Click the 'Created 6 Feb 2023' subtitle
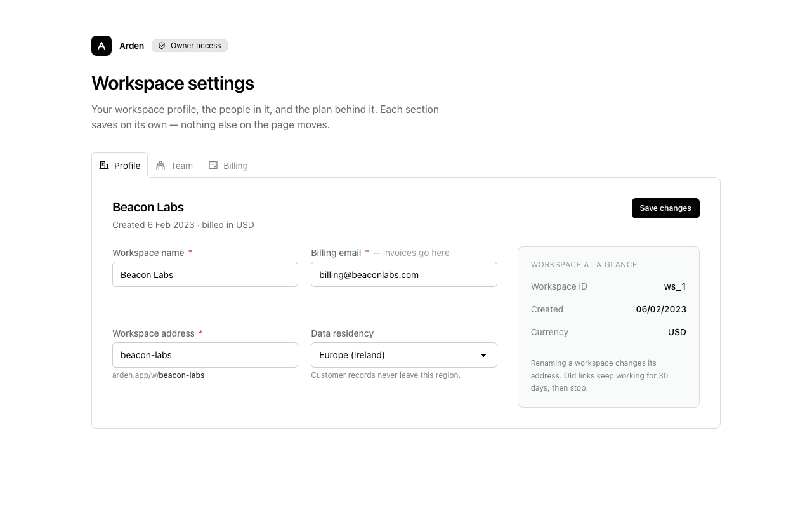This screenshot has height=508, width=812. click(x=183, y=225)
